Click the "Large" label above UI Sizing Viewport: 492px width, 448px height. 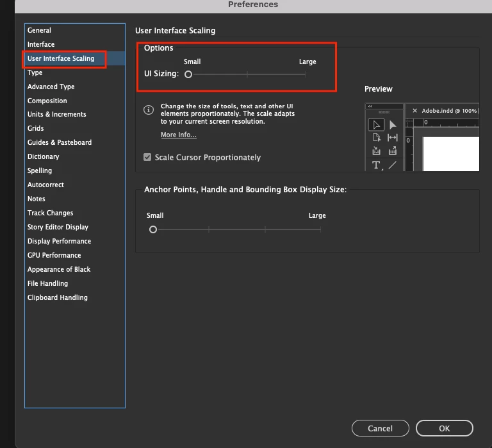(307, 62)
